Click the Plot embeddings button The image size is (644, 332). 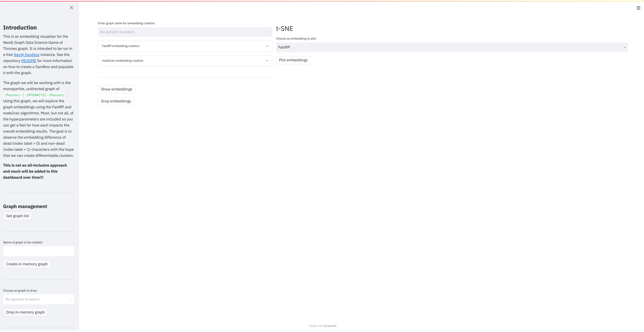click(x=293, y=60)
